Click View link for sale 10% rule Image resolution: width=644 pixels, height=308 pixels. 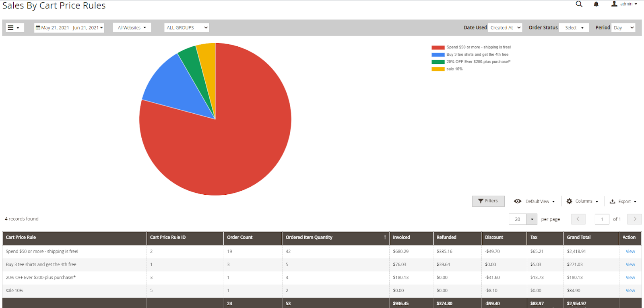pos(630,291)
